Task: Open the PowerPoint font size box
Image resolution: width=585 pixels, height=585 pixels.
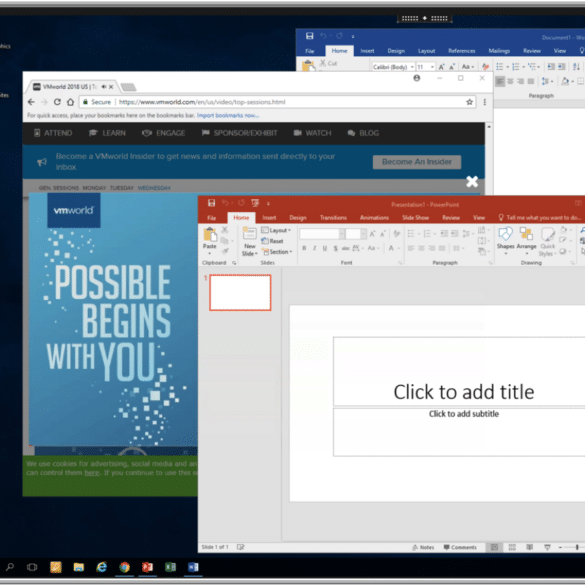Action: [x=356, y=234]
